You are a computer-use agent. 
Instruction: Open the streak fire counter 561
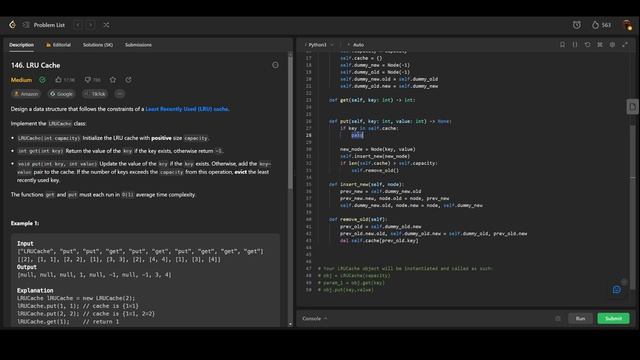tap(601, 25)
